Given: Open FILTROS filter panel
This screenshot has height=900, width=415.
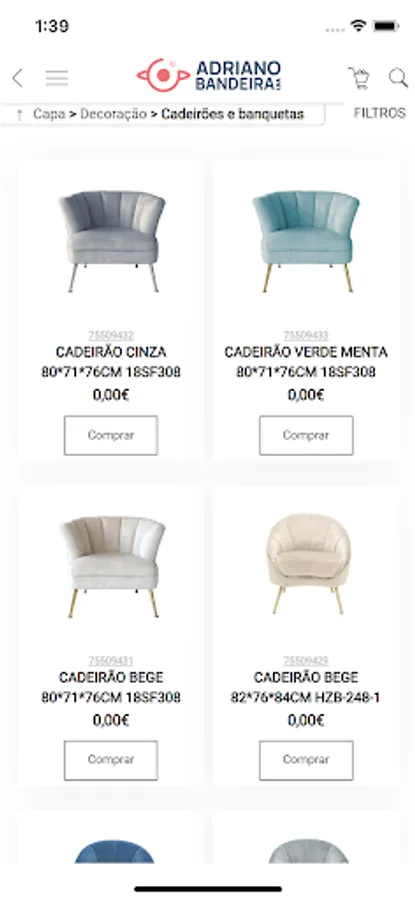Looking at the screenshot, I should (x=379, y=113).
